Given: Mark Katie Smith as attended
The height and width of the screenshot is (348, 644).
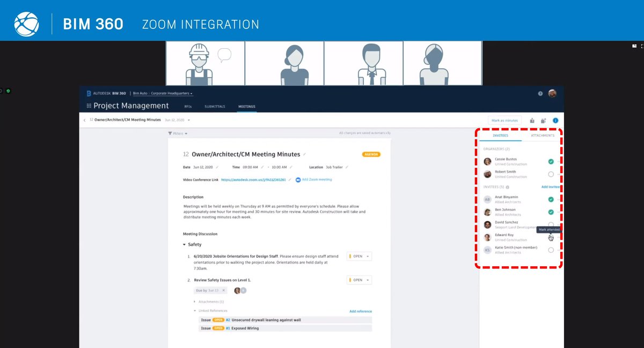Looking at the screenshot, I should point(551,250).
